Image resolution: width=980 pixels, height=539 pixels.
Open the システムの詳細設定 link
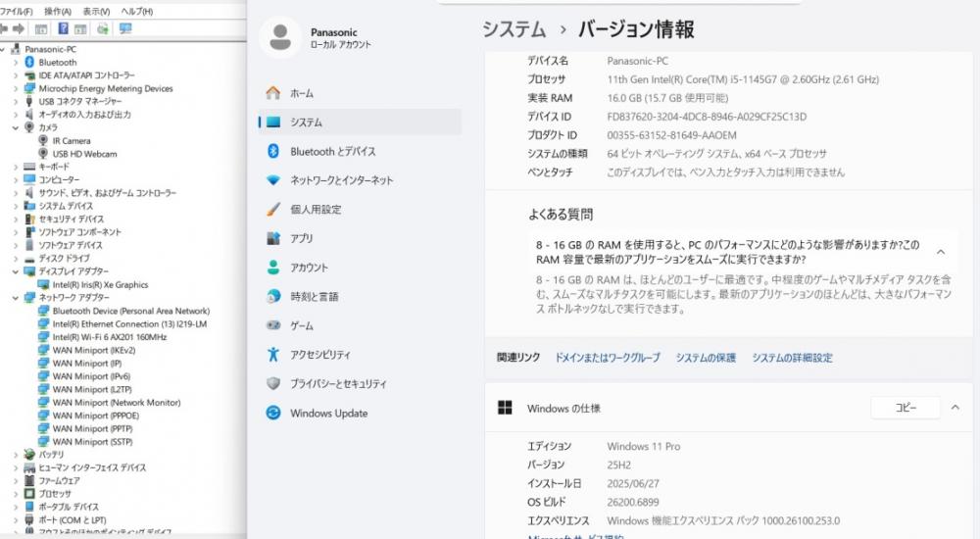[x=792, y=358]
